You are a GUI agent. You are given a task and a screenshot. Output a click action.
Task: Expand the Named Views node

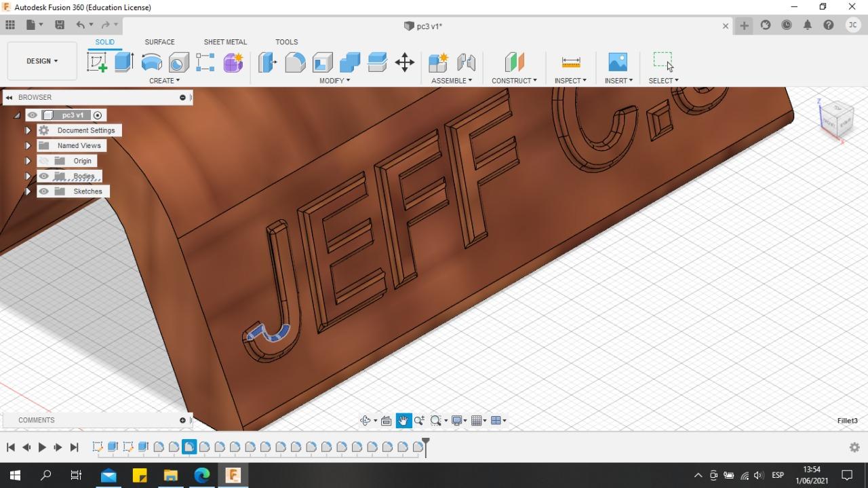coord(28,146)
